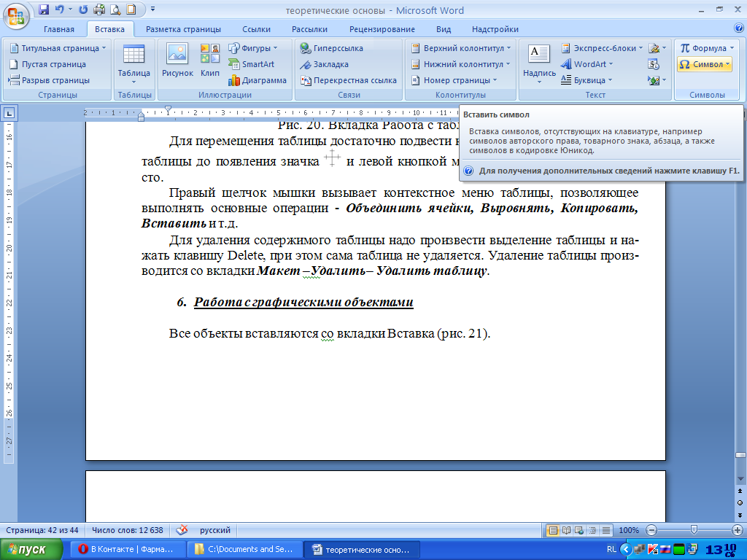Click the zoom slider handle
This screenshot has width=747, height=560.
pos(694,530)
